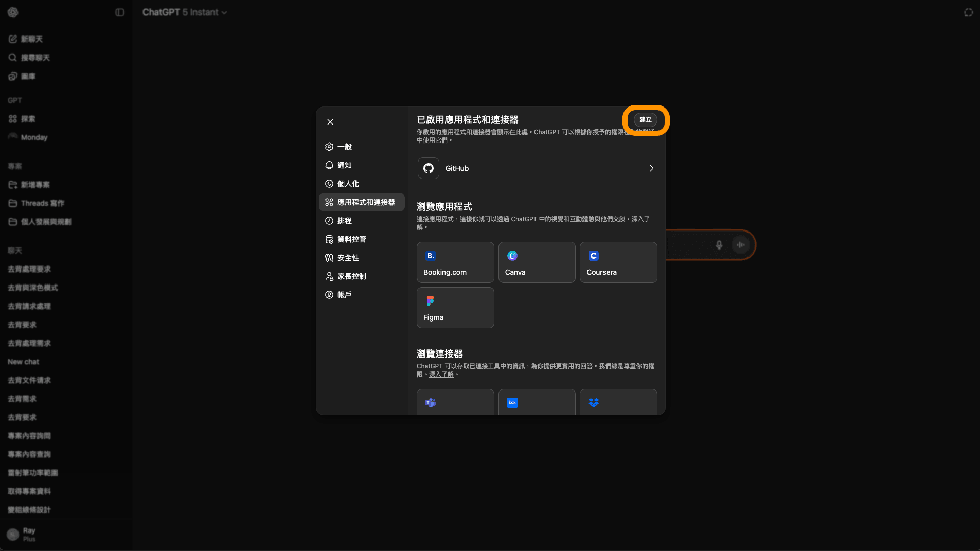
Task: Open the Coursera app
Action: click(x=617, y=262)
